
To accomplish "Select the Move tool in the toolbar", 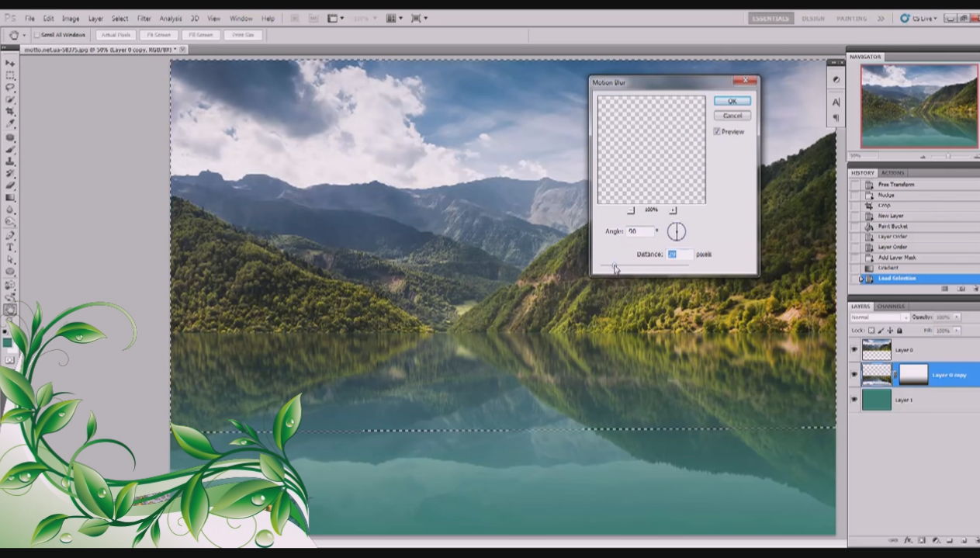I will [10, 63].
